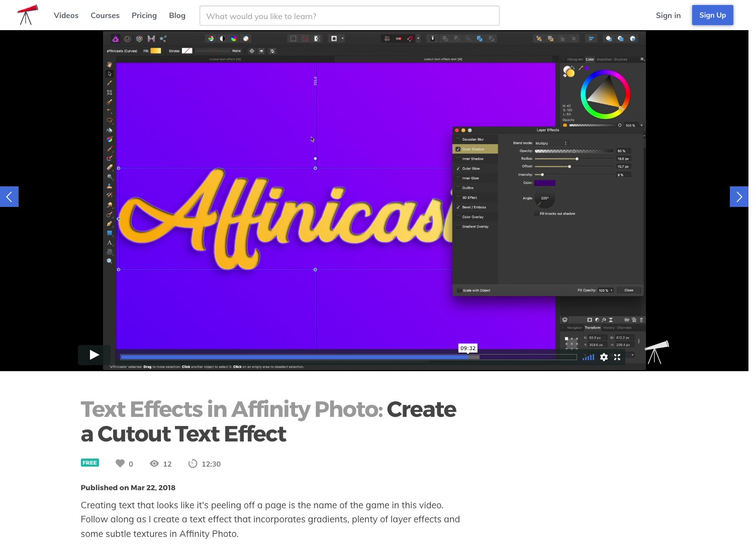756x555 pixels.
Task: Select the View (hand) tool
Action: [110, 64]
